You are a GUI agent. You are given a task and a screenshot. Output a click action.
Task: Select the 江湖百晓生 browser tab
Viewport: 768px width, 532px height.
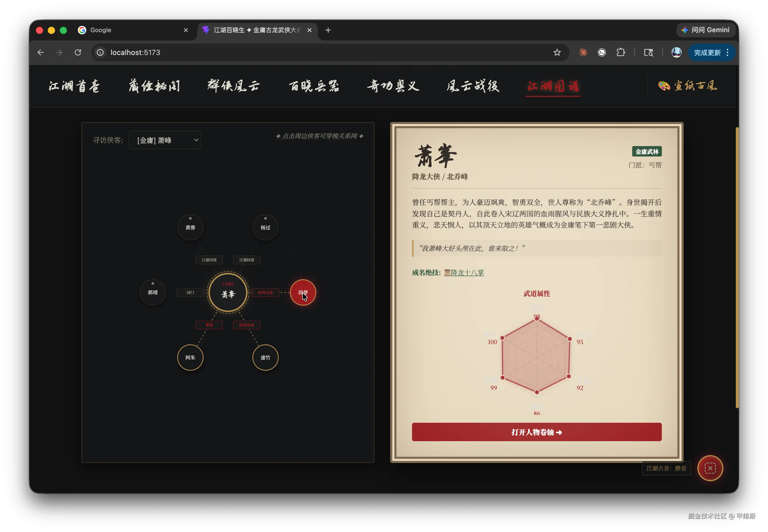coord(258,30)
